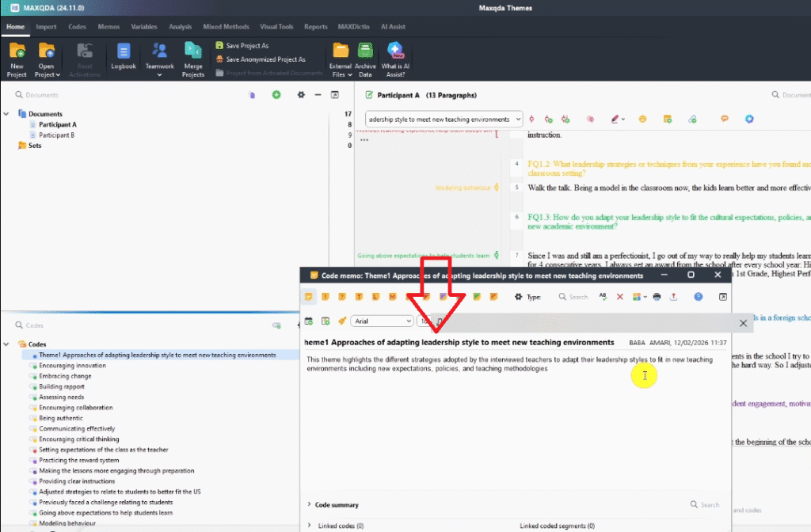Open the Visual Tools ribbon tab
811x532 pixels.
point(275,27)
